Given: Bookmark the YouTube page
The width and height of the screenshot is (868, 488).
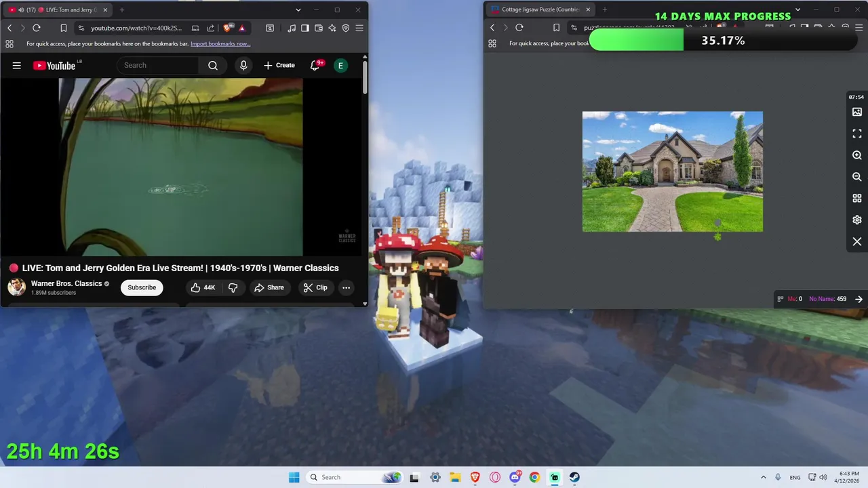Looking at the screenshot, I should 63,28.
